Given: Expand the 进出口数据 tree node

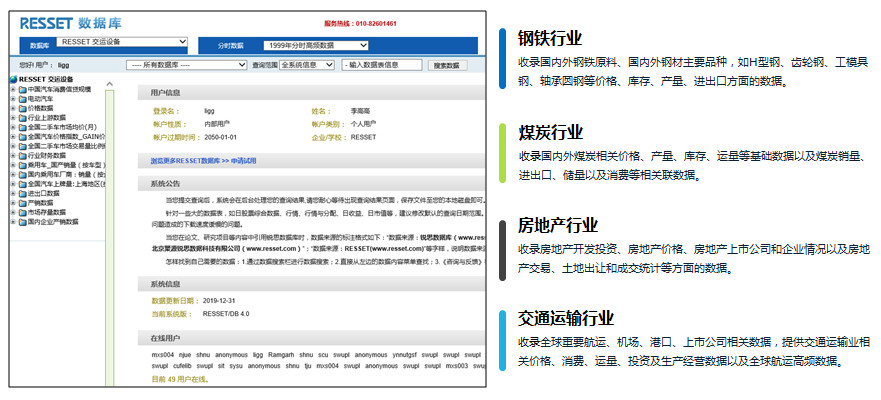Looking at the screenshot, I should [13, 193].
